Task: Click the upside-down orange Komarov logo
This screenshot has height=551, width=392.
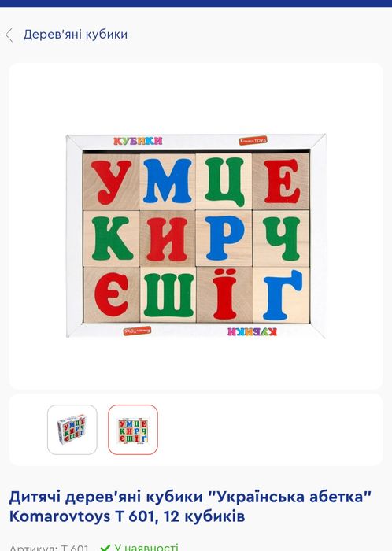Action: (137, 331)
